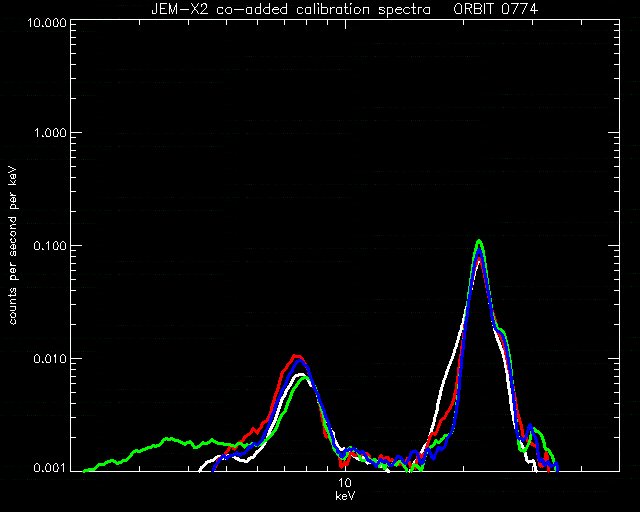Viewport: 640px width, 512px height.
Task: Click the 0.010 y-axis tick label
Action: [50, 358]
